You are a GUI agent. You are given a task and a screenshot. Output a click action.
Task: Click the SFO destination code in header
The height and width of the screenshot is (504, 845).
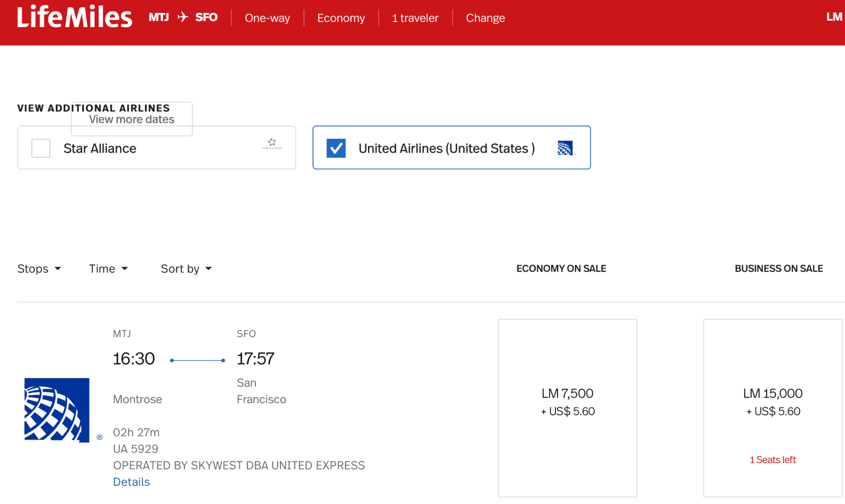click(206, 17)
